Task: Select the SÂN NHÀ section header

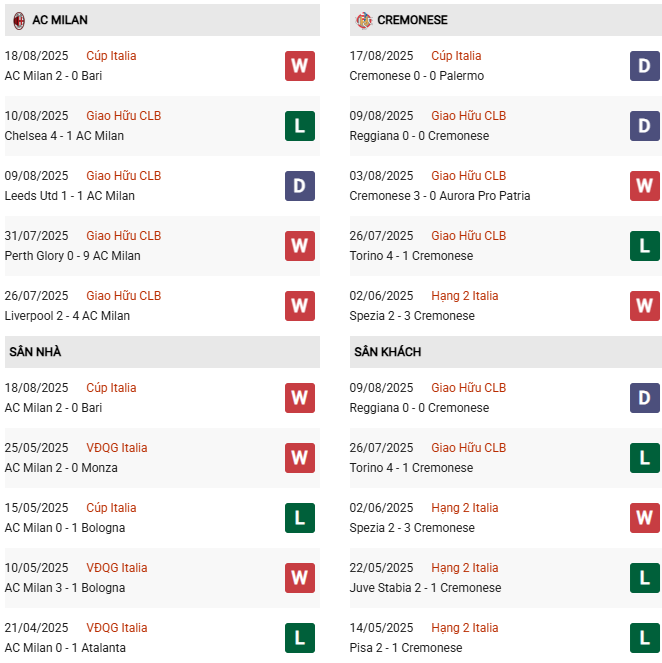Action: pyautogui.click(x=36, y=352)
